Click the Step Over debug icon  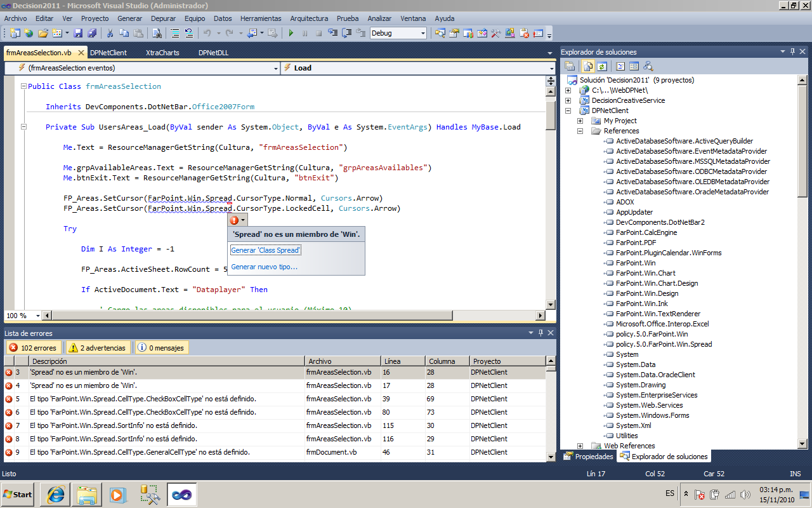tap(347, 33)
